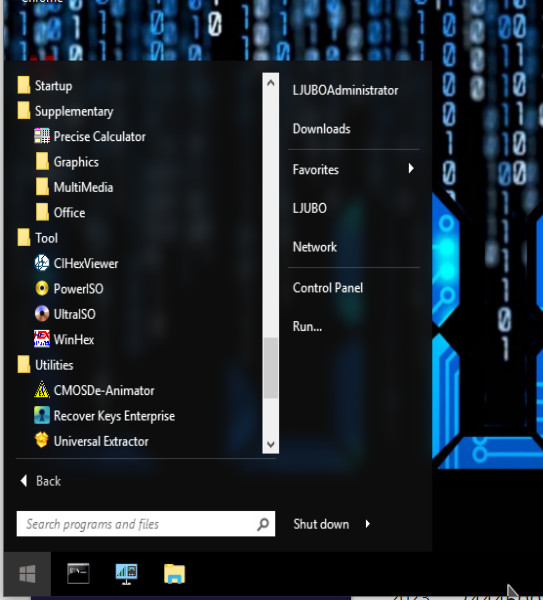Screen dimensions: 543x600
Task: Click the Windows Start button
Action: pos(28,574)
